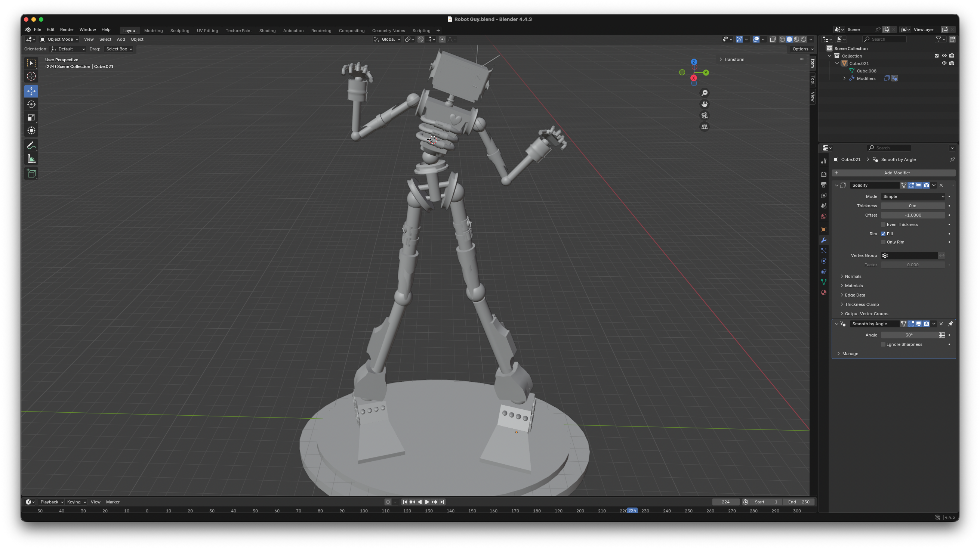Image resolution: width=980 pixels, height=549 pixels.
Task: Click the pan view hand icon
Action: click(x=705, y=104)
